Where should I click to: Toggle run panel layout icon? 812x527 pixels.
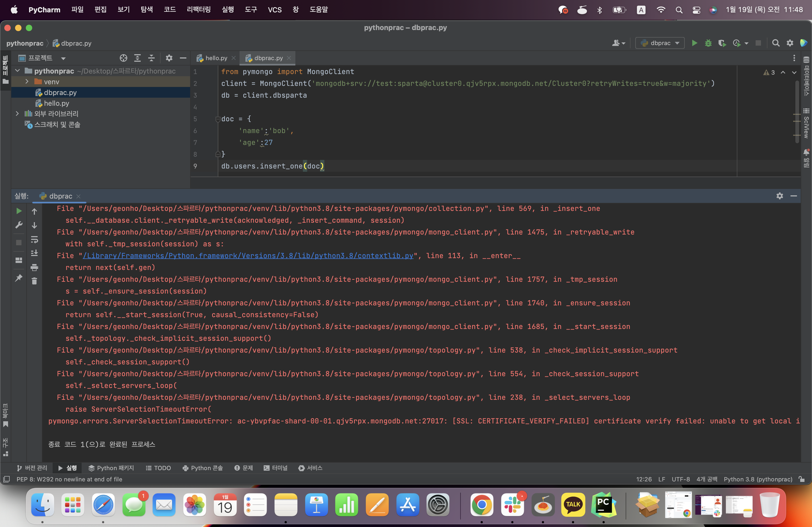click(19, 260)
